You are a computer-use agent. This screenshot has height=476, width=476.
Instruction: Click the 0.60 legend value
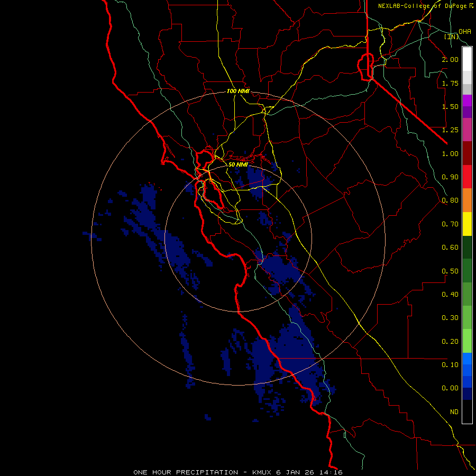[x=450, y=248]
